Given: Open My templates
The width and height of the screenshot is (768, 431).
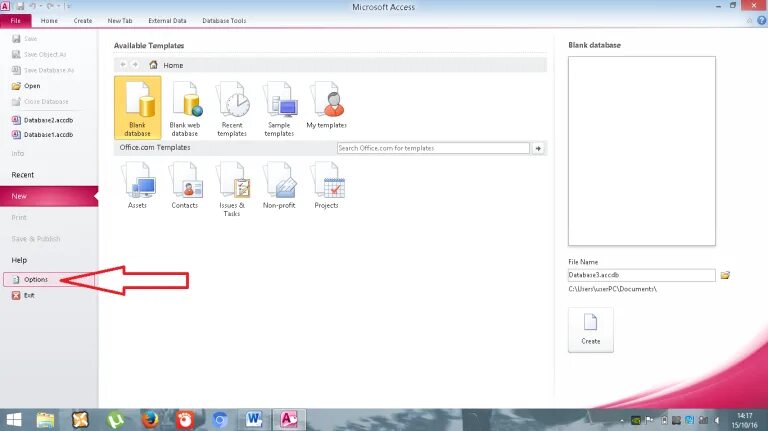Looking at the screenshot, I should pos(326,105).
